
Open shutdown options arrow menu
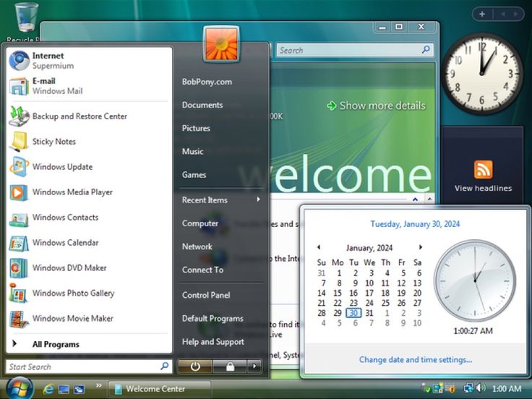pos(254,366)
